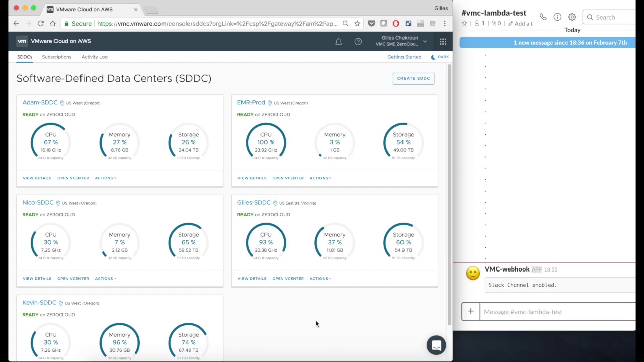Toggle the DARK theme switch
Viewport: 644px width, 362px height.
tap(439, 57)
